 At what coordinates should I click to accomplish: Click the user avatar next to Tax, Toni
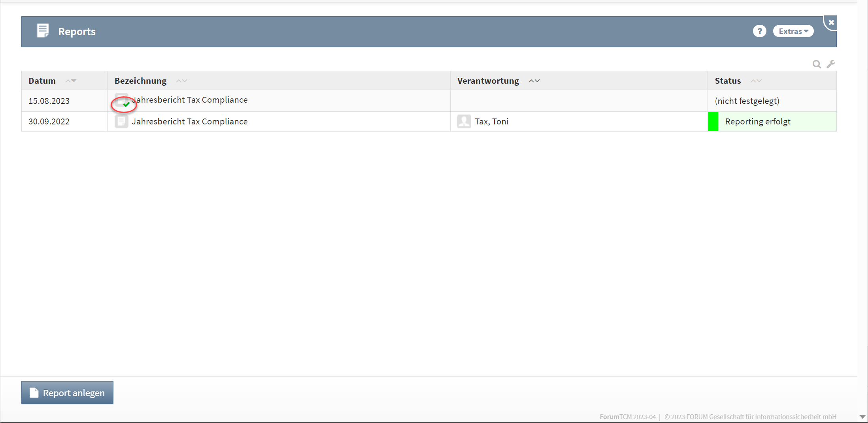(464, 122)
